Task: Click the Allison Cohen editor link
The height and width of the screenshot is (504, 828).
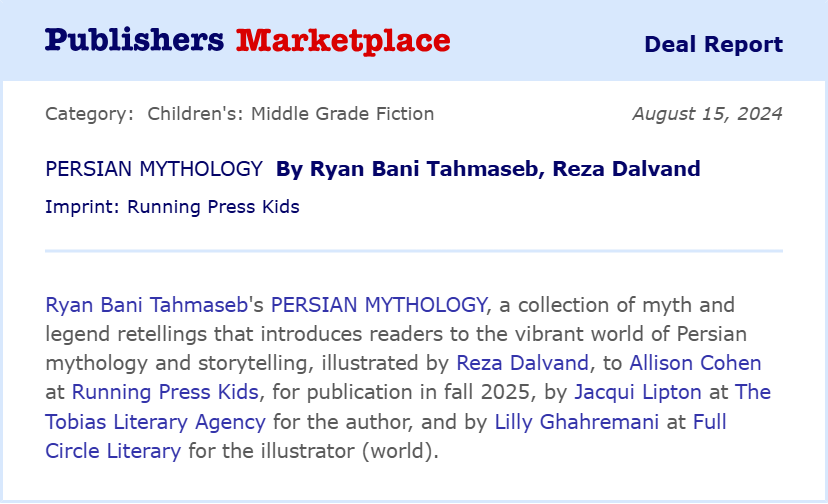Action: [x=695, y=363]
